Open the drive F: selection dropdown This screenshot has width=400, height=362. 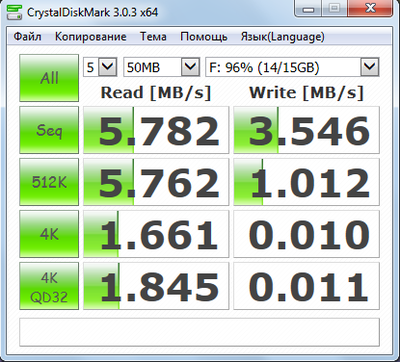pyautogui.click(x=292, y=67)
